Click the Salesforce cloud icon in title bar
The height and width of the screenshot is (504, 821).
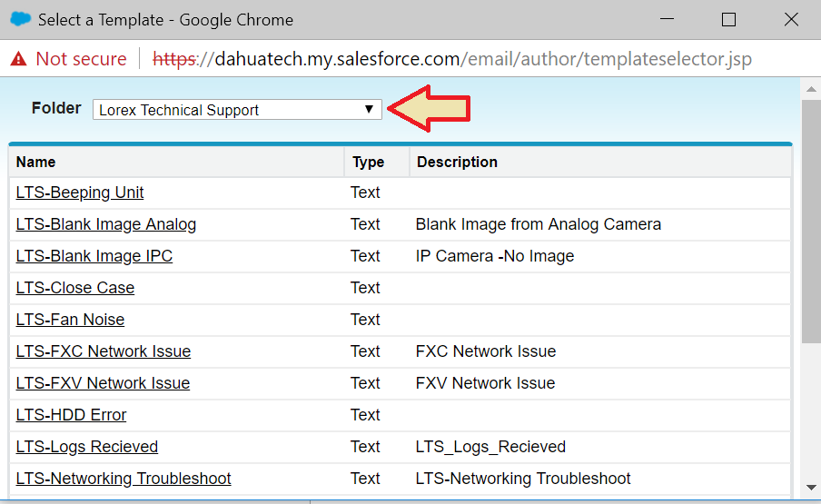(x=18, y=19)
